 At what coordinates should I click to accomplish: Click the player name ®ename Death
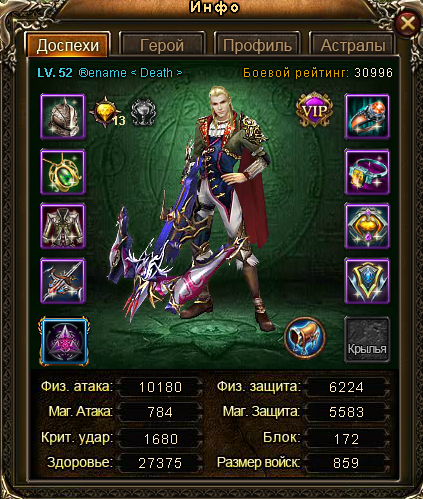130,73
